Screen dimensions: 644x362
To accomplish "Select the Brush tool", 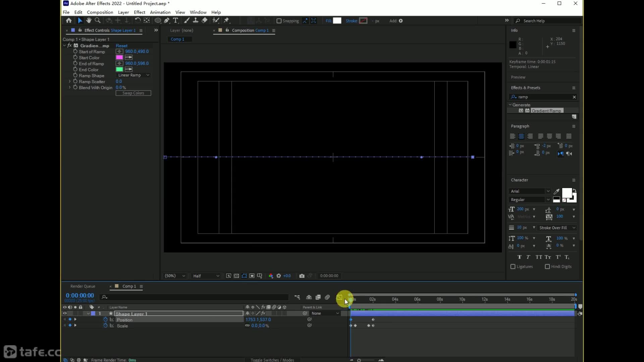I will [187, 20].
